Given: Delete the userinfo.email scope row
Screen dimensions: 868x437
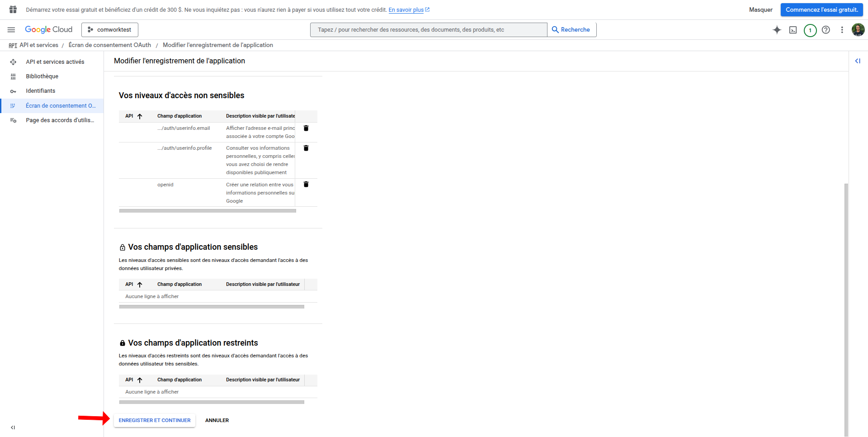Looking at the screenshot, I should tap(306, 128).
